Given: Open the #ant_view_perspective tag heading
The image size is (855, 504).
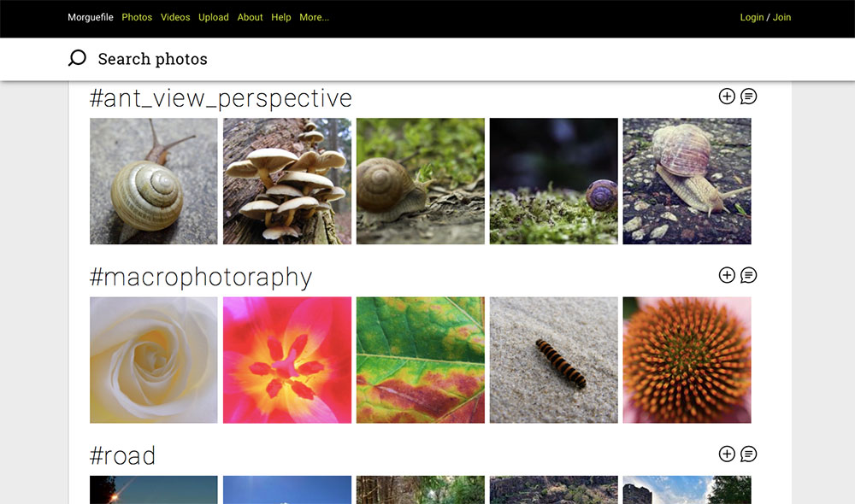Looking at the screenshot, I should tap(221, 98).
